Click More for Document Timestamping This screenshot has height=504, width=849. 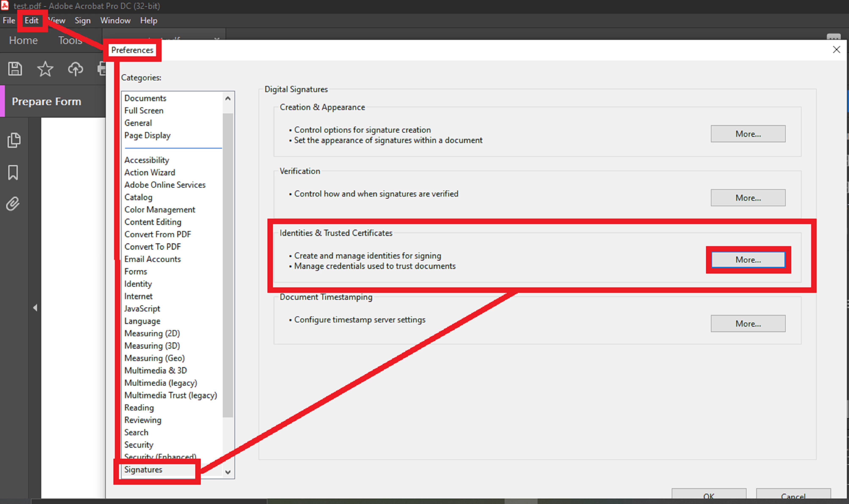point(748,324)
